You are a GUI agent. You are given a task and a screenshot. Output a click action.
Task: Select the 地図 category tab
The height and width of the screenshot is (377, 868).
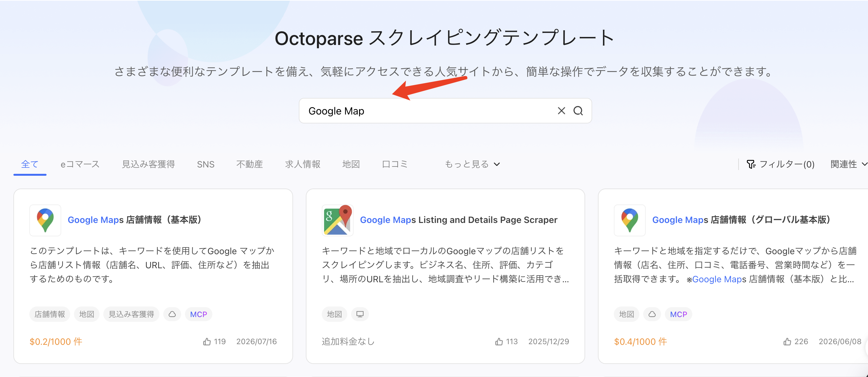click(x=351, y=164)
